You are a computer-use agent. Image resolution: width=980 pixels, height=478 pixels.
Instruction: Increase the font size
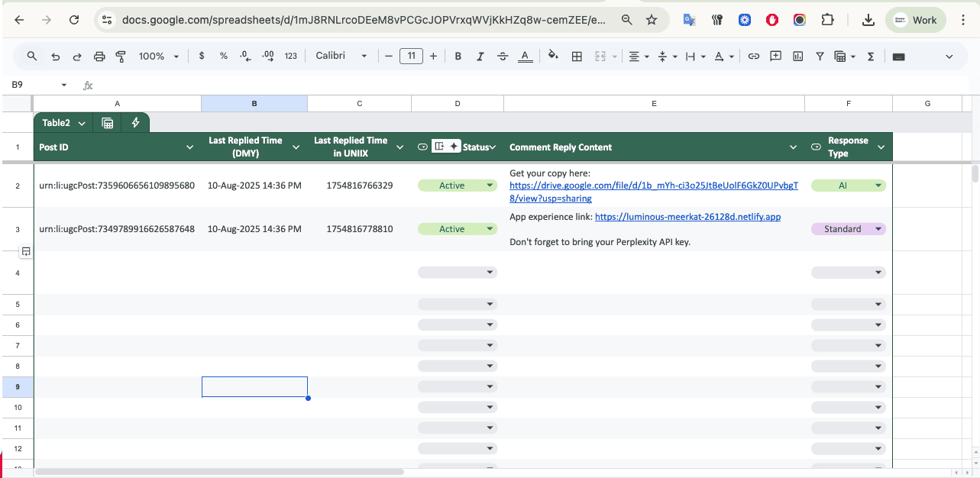click(x=434, y=56)
